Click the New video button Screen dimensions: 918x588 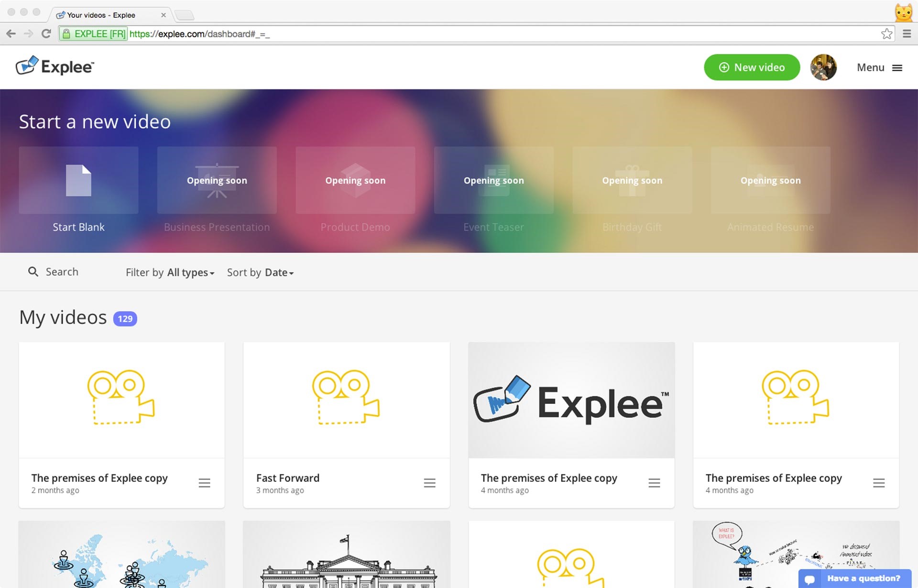point(752,67)
